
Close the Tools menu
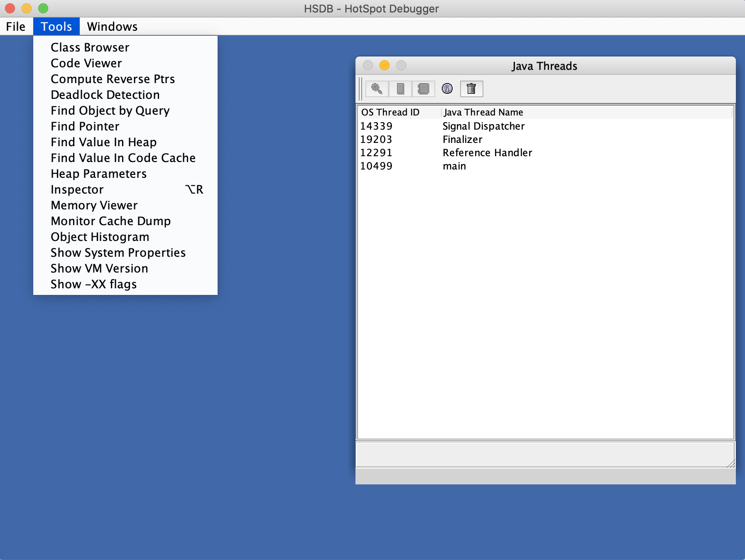pyautogui.click(x=56, y=27)
